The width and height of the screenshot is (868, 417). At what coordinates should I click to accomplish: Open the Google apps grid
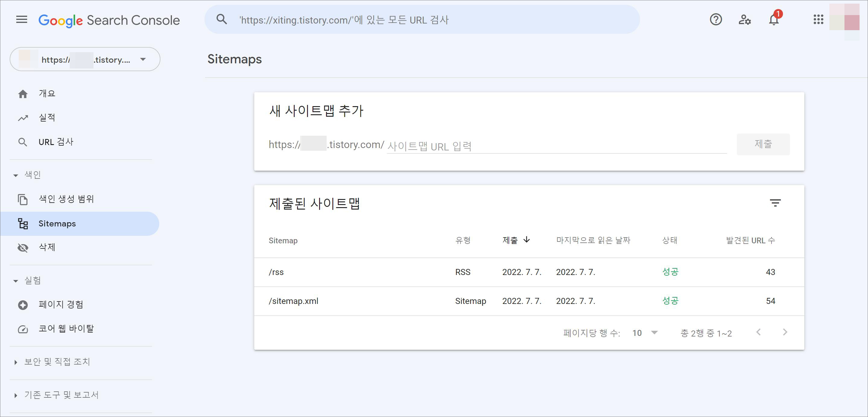(x=818, y=20)
